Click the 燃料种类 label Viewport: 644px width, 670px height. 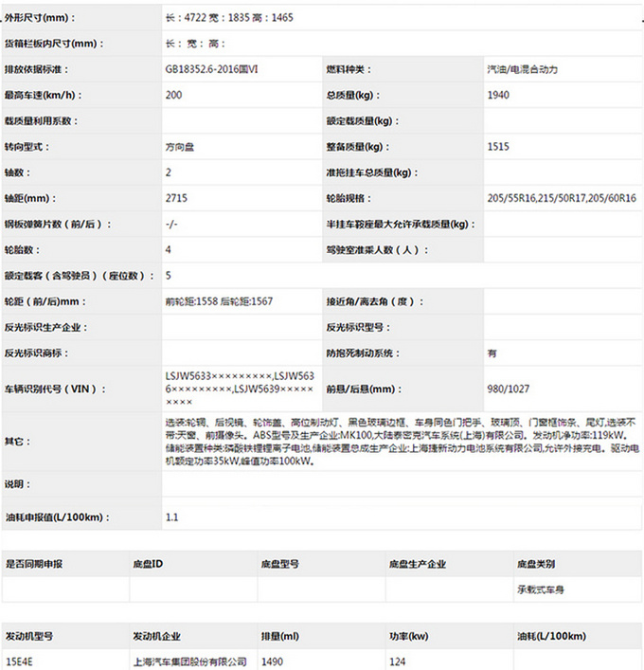coord(349,69)
